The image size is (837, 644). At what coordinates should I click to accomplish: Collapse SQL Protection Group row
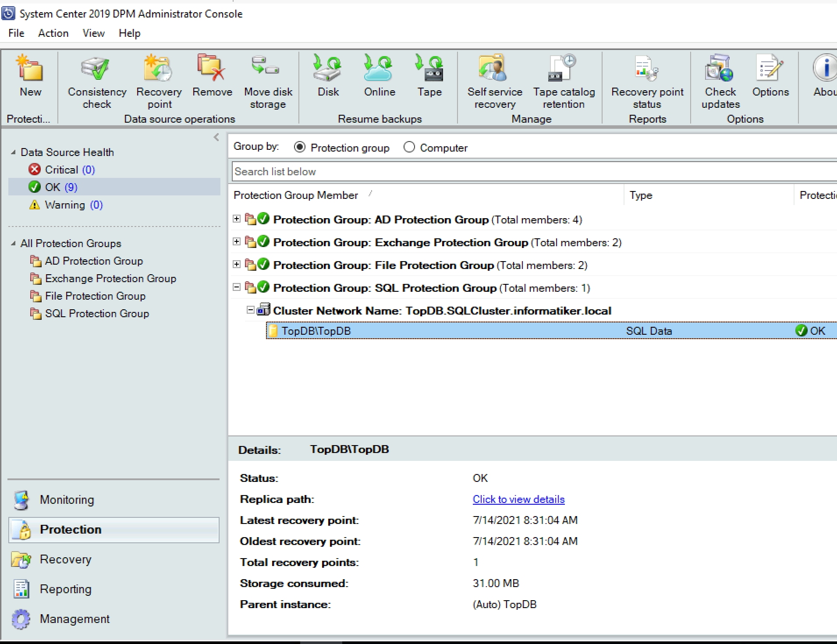237,287
